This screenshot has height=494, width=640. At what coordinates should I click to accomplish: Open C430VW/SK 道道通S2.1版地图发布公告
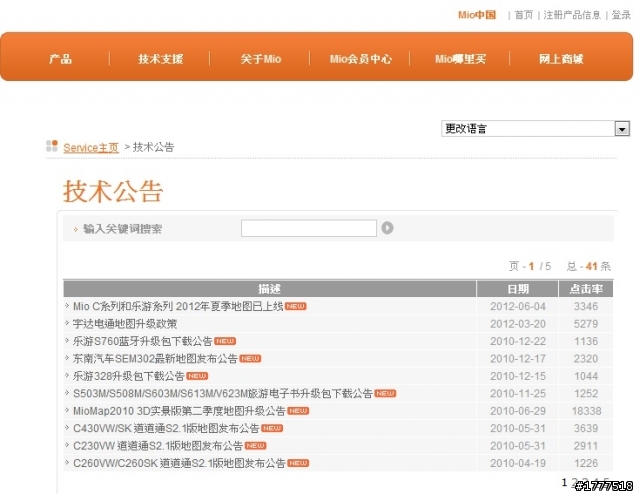click(x=166, y=428)
